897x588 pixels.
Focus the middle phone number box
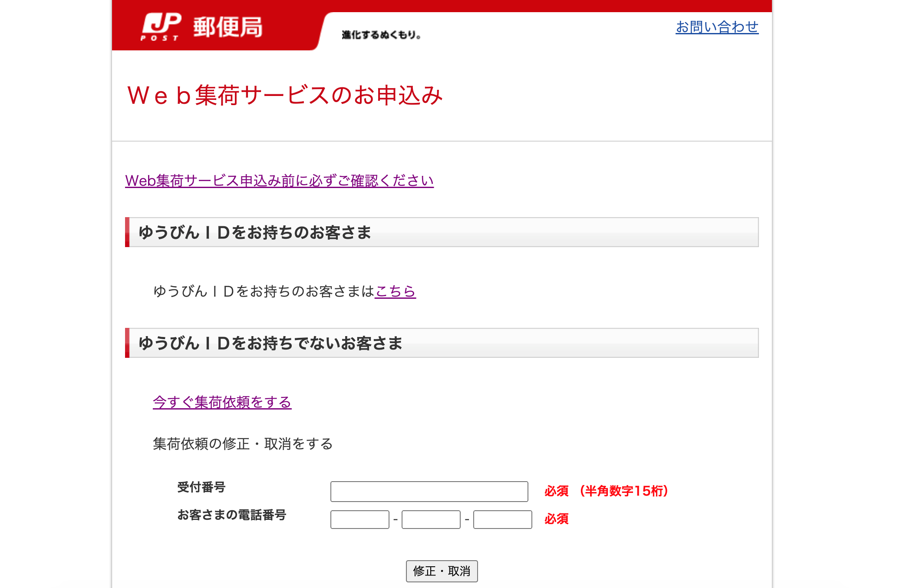coord(431,519)
